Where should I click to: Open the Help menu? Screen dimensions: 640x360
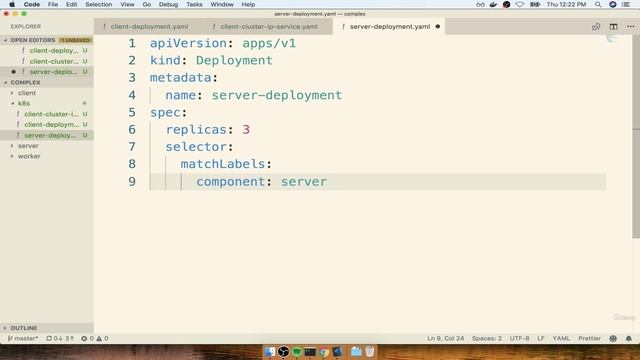pyautogui.click(x=248, y=4)
